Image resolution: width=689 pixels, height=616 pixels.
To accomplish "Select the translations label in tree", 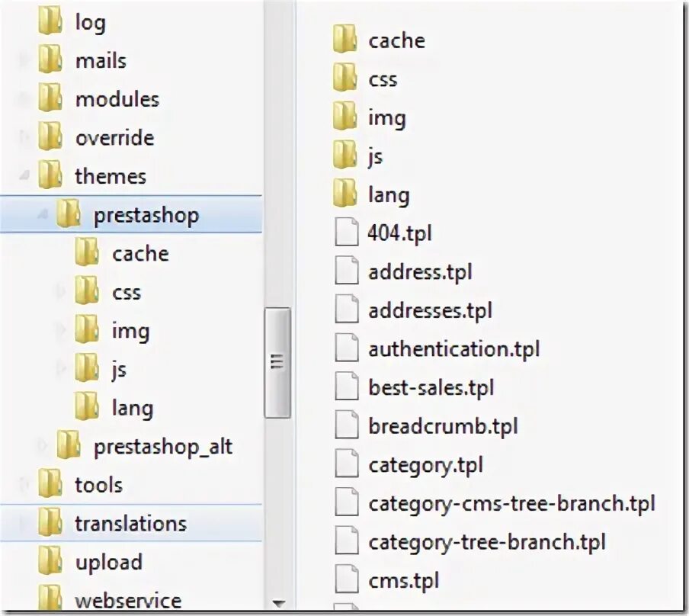I will coord(131,524).
